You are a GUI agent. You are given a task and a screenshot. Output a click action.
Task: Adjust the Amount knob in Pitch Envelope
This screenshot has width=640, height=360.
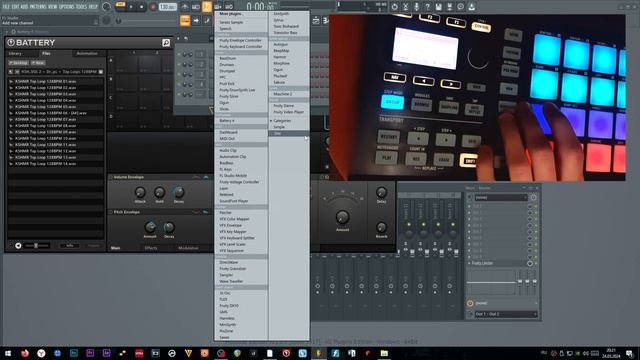(150, 227)
